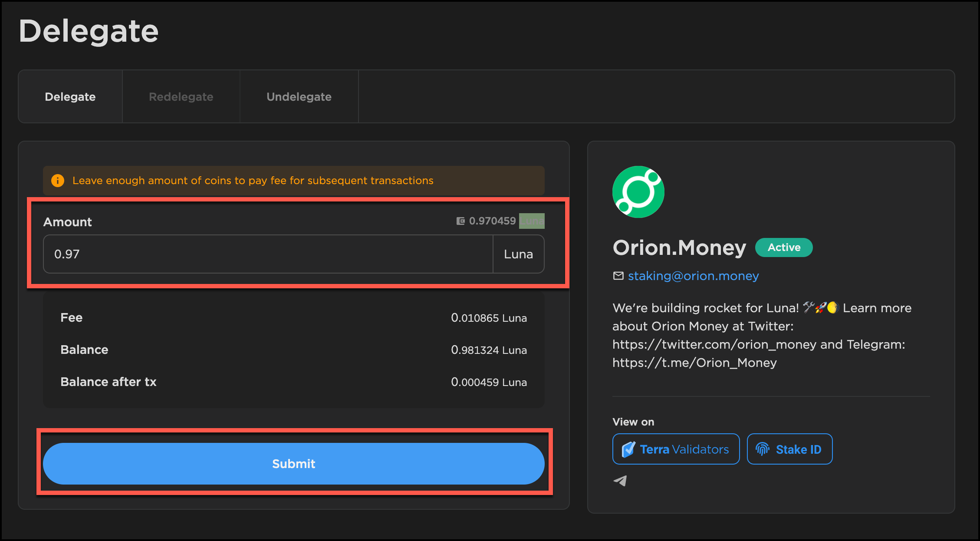Click the Fee value 0.010865 Luna
Screen dimensions: 980x541
[489, 318]
